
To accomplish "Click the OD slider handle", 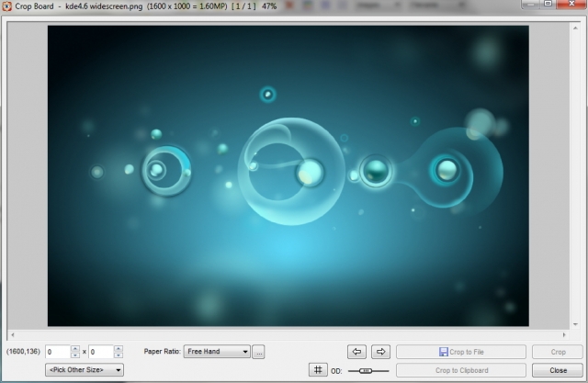I will tap(366, 370).
